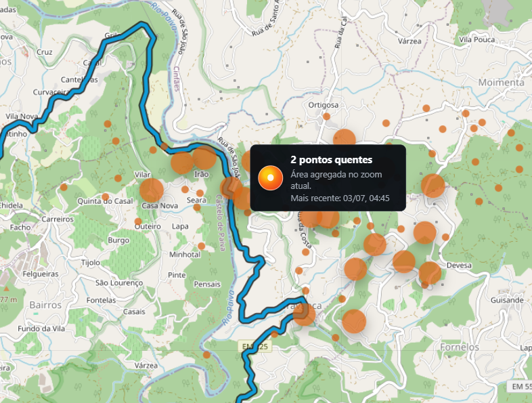Click the EM 225 road shield
This screenshot has height=403, width=532.
[254, 346]
